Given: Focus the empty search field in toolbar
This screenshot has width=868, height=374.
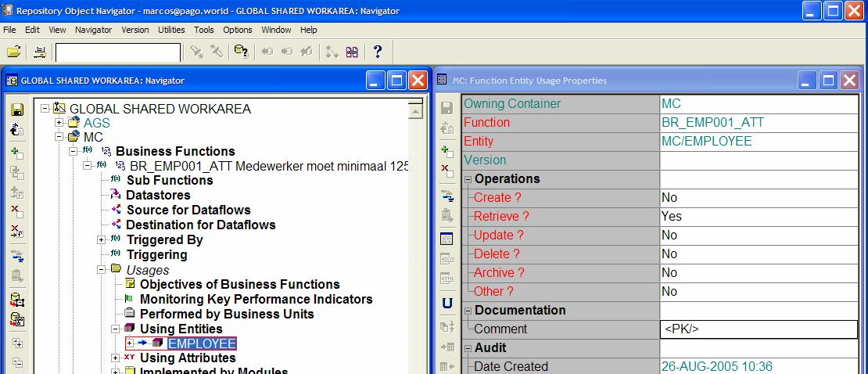Looking at the screenshot, I should click(x=118, y=52).
